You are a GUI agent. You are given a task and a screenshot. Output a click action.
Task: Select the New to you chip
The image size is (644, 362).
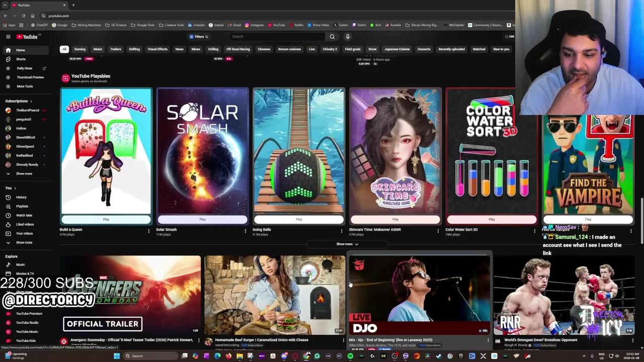point(501,49)
